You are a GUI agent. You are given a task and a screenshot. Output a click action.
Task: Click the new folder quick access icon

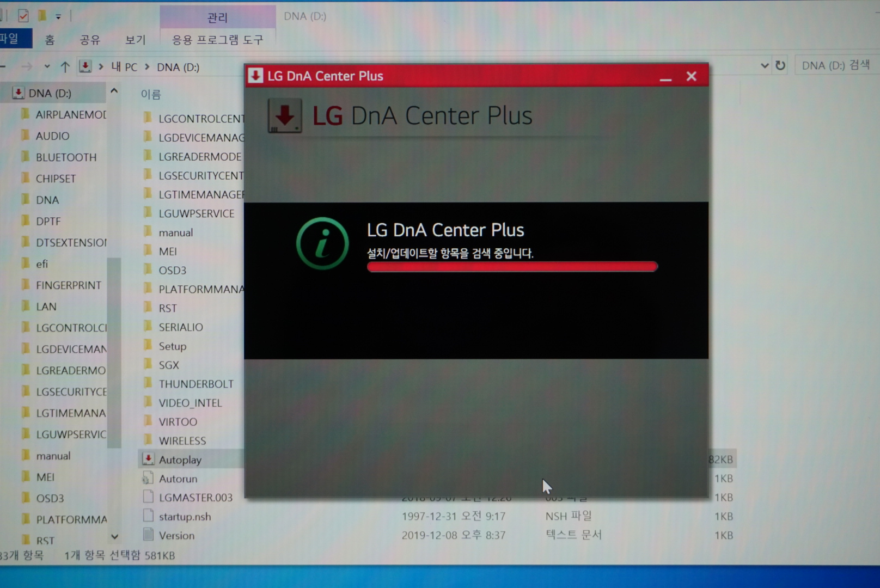coord(42,16)
